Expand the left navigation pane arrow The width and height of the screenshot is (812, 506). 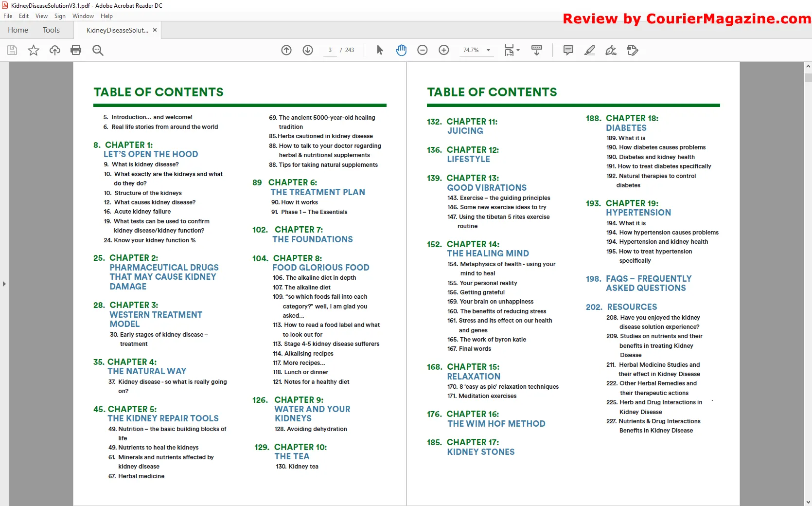4,284
